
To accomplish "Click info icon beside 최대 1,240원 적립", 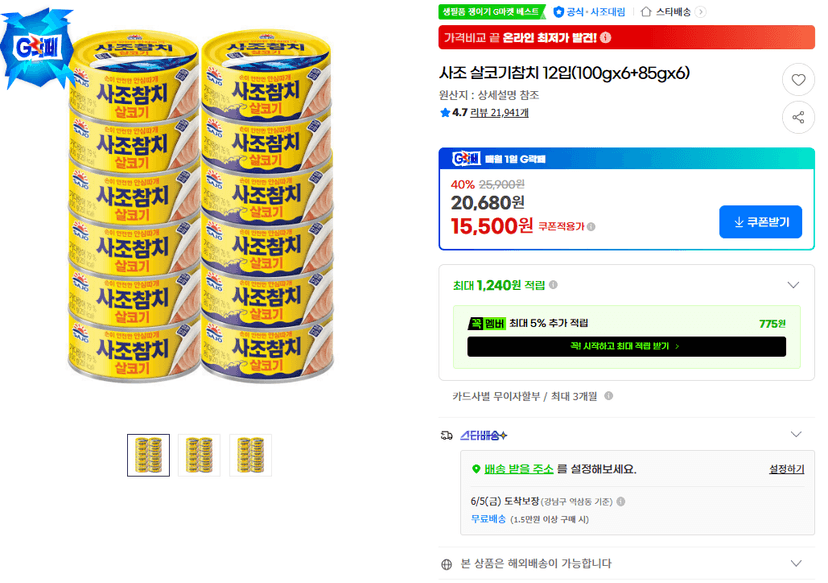I will (553, 285).
